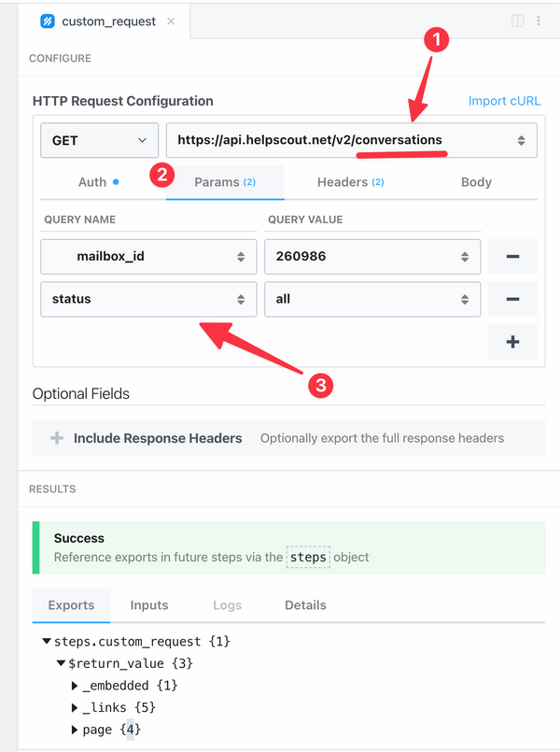Switch to the Auth tab
Viewport: 560px width, 752px height.
(x=98, y=182)
